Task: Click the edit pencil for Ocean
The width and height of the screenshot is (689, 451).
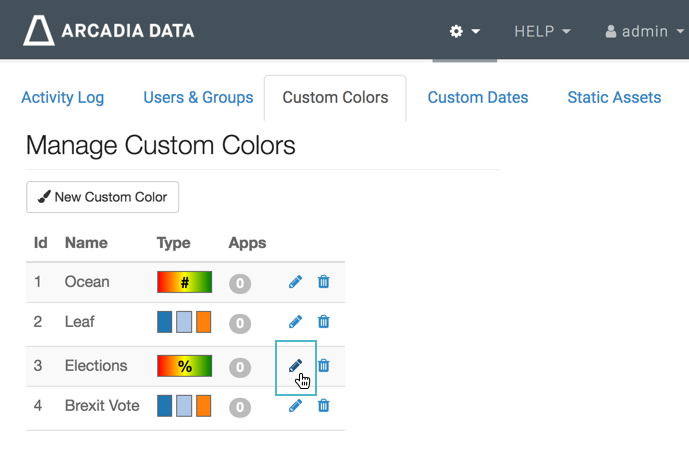Action: click(295, 282)
